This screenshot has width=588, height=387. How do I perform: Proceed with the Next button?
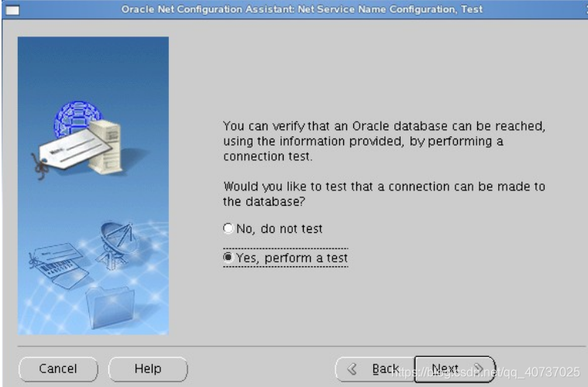pos(455,369)
